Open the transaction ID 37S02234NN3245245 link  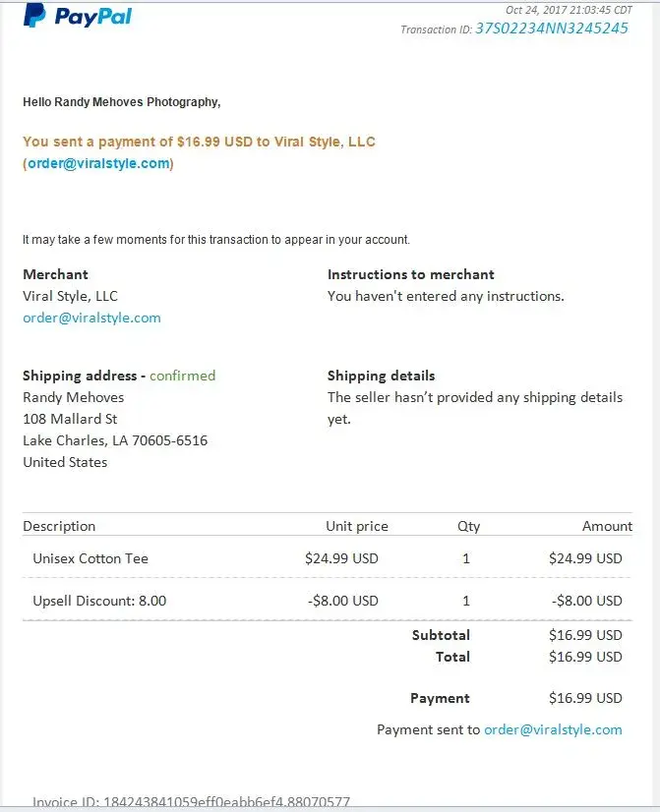[x=552, y=29]
